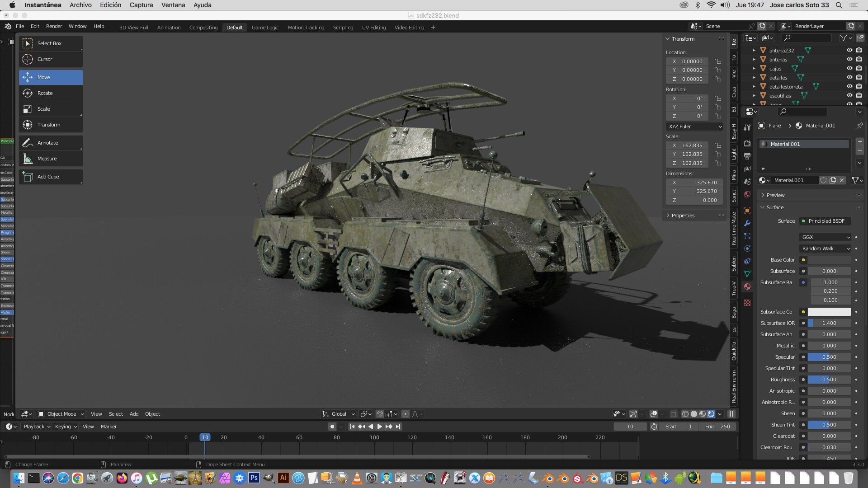Open the View Layer properties tab

pos(747,169)
